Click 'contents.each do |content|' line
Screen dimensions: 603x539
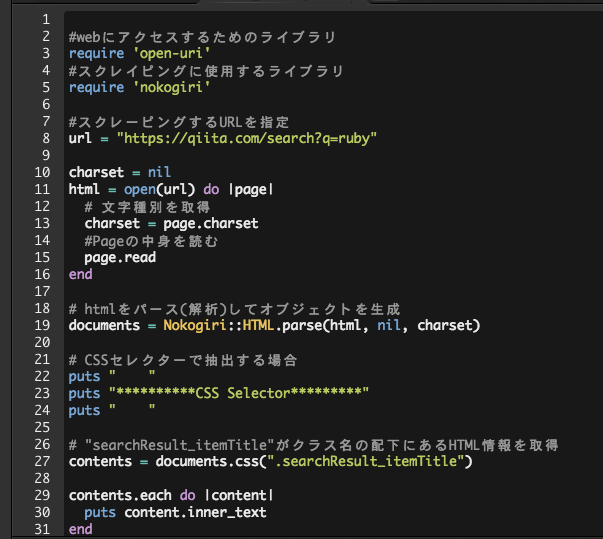[171, 496]
